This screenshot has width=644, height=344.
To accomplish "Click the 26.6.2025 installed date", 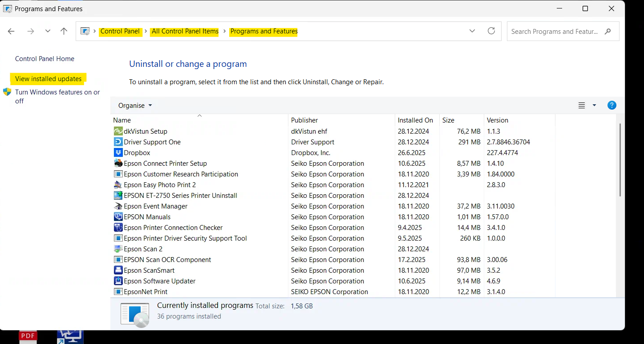I will (x=412, y=152).
